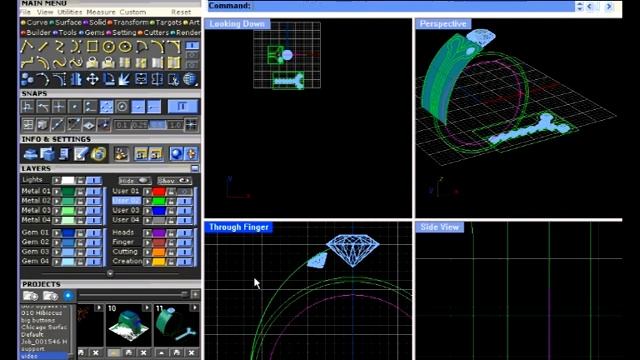Open the arrow menu on thumbnail 11
The height and width of the screenshot is (360, 640).
point(195,308)
